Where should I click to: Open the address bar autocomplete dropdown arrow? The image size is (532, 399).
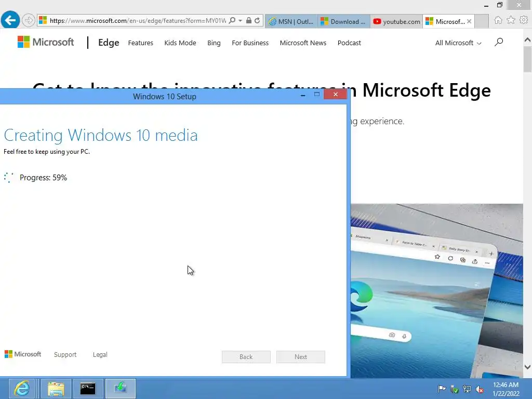click(x=240, y=21)
